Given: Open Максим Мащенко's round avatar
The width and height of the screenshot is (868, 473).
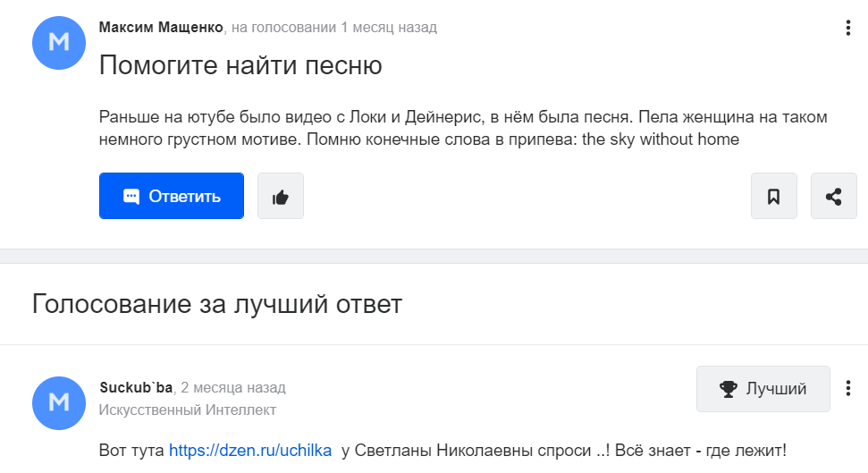Looking at the screenshot, I should click(59, 43).
